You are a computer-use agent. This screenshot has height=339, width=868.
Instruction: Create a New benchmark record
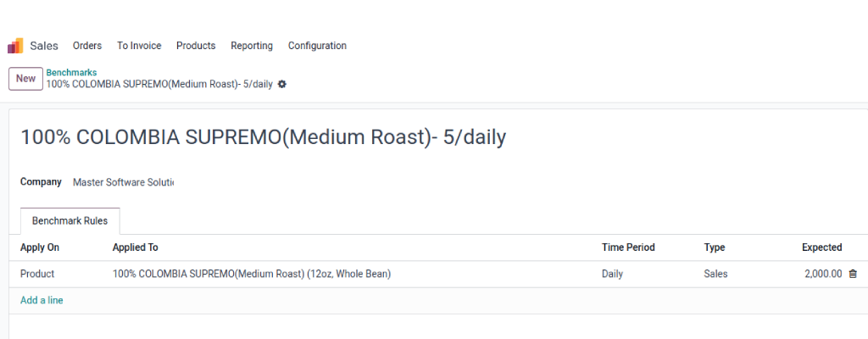[26, 79]
